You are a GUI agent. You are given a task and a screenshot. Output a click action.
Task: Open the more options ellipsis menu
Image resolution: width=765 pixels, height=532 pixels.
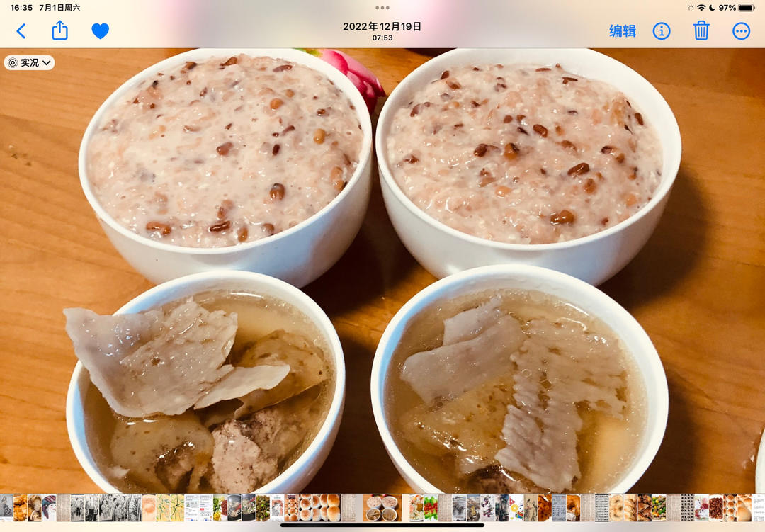[x=741, y=31]
